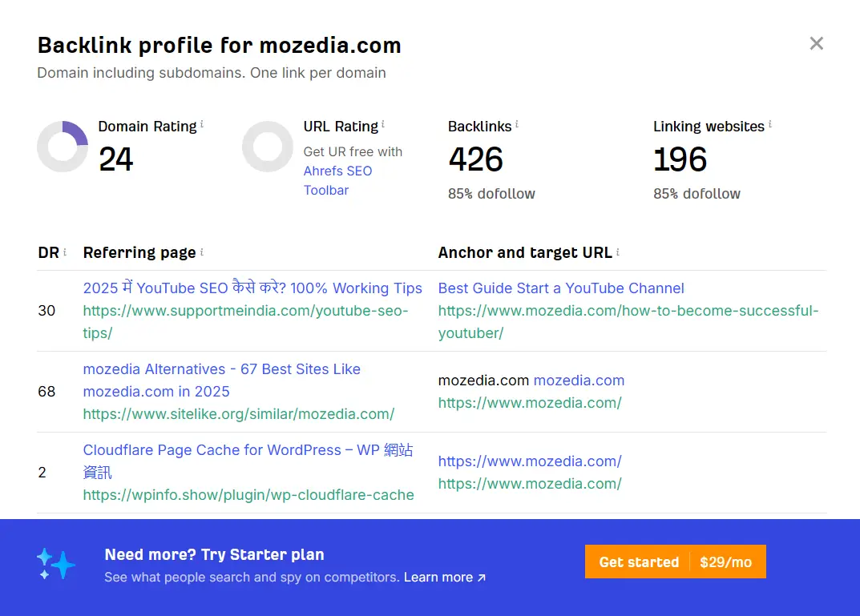Click the empty URL Rating donut chart
This screenshot has height=616, width=860.
[x=268, y=147]
